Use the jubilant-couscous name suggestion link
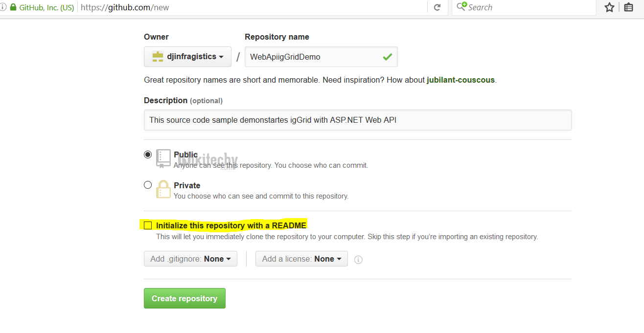This screenshot has height=333, width=644. click(460, 80)
